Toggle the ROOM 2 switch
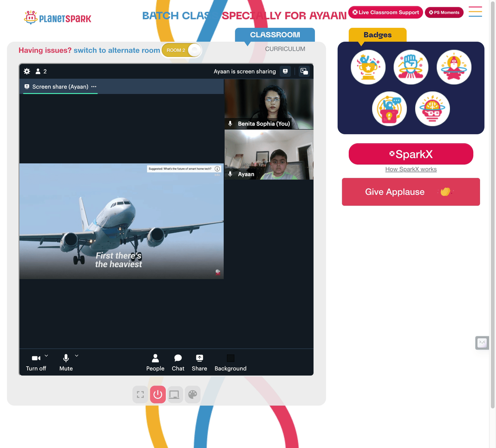This screenshot has height=448, width=496. tap(182, 50)
